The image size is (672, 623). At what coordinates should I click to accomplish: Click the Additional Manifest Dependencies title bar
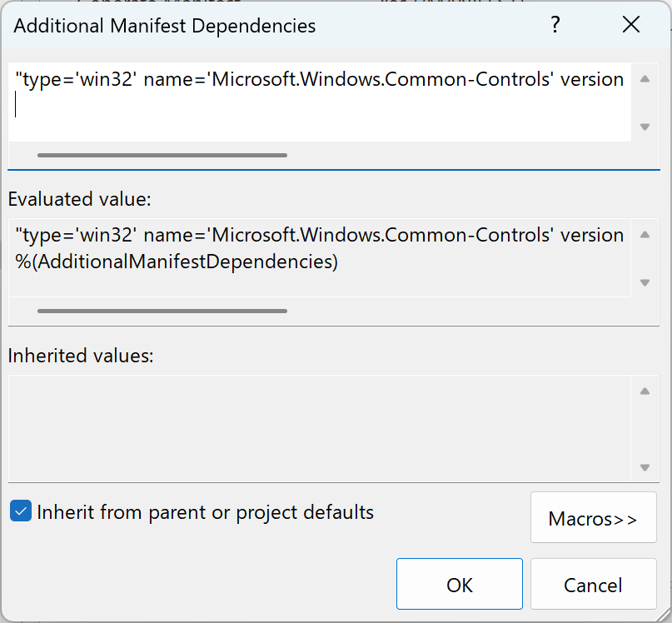tap(250, 25)
